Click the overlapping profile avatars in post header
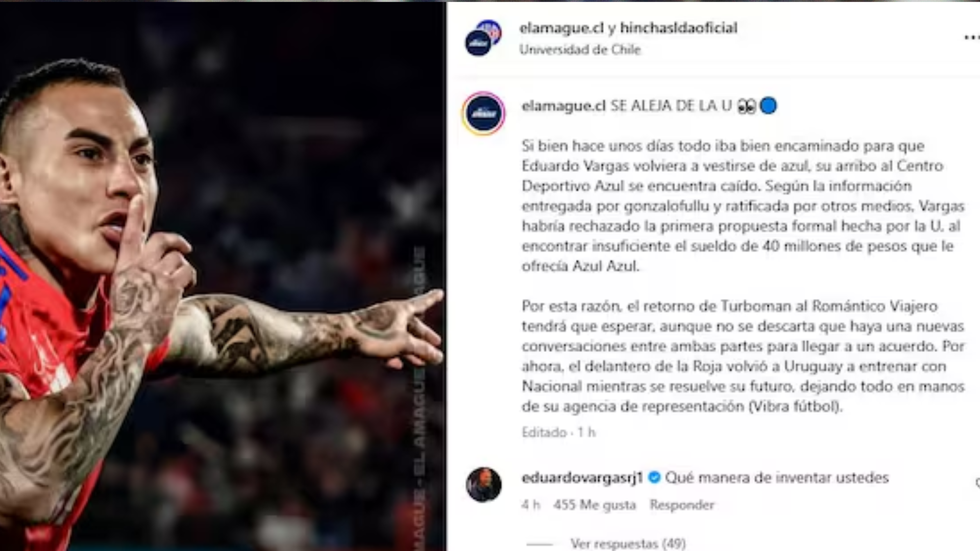 click(x=483, y=38)
